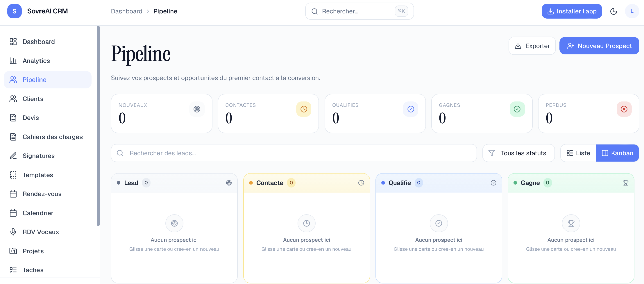The image size is (644, 284).
Task: Go to Clients section
Action: coord(48,99)
